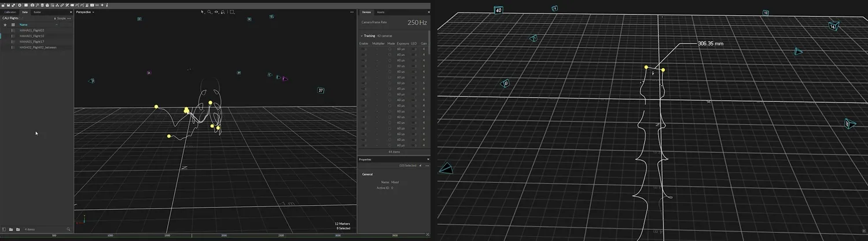868x241 pixels.
Task: Click the Active ID value 0 in Properties
Action: coord(392,188)
